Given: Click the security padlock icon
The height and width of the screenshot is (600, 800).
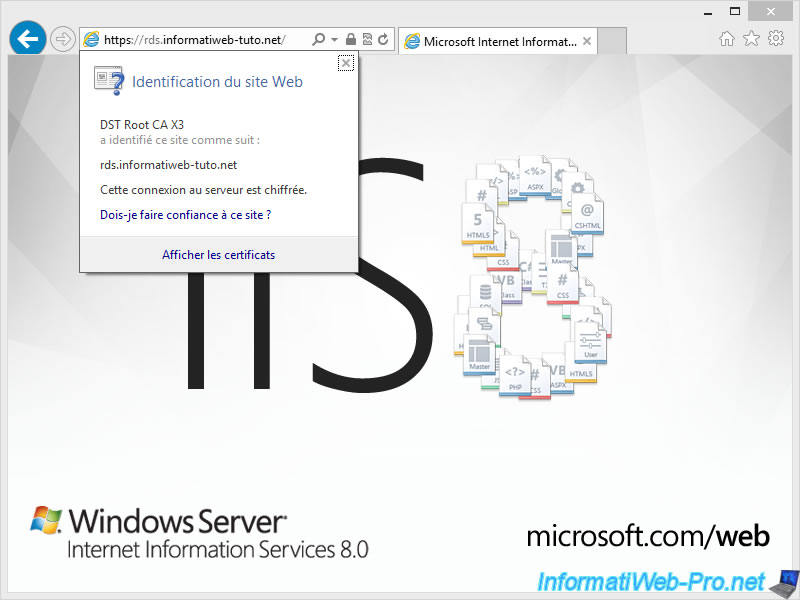Looking at the screenshot, I should (351, 39).
